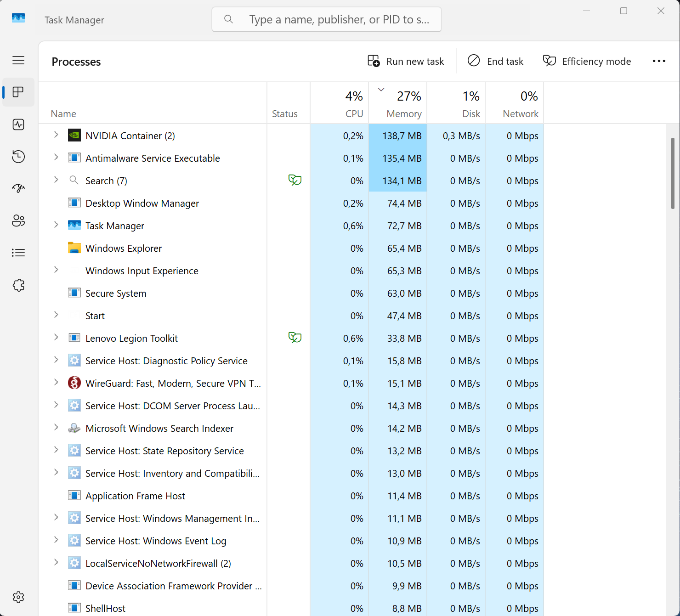Select the Secure System process

(x=291, y=294)
